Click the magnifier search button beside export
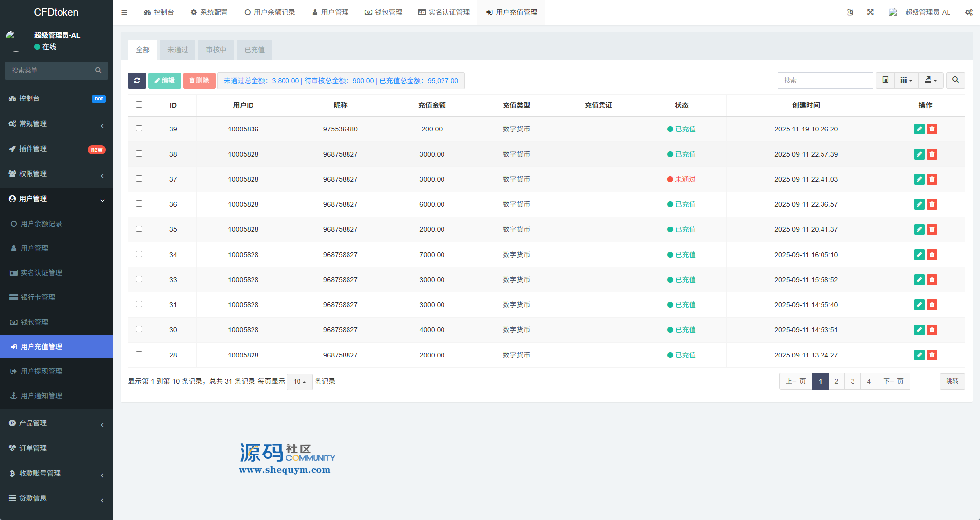 pyautogui.click(x=955, y=80)
